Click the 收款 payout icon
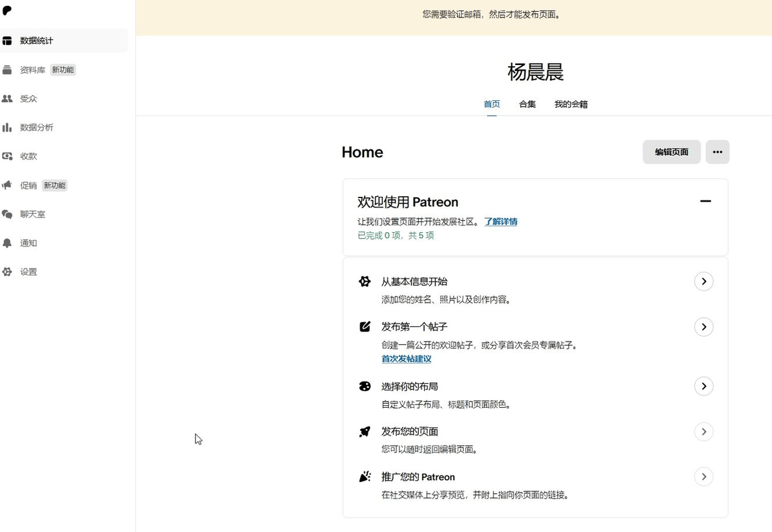 (7, 156)
